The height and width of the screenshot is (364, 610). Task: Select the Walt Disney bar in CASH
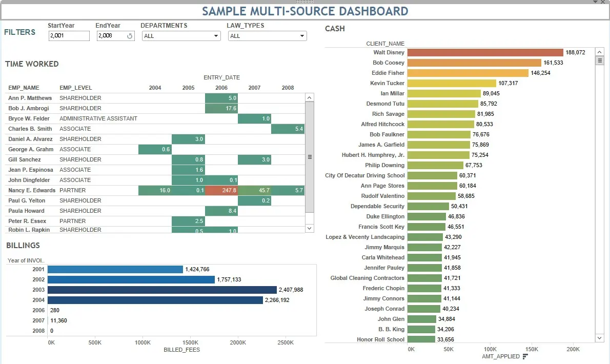tap(485, 52)
